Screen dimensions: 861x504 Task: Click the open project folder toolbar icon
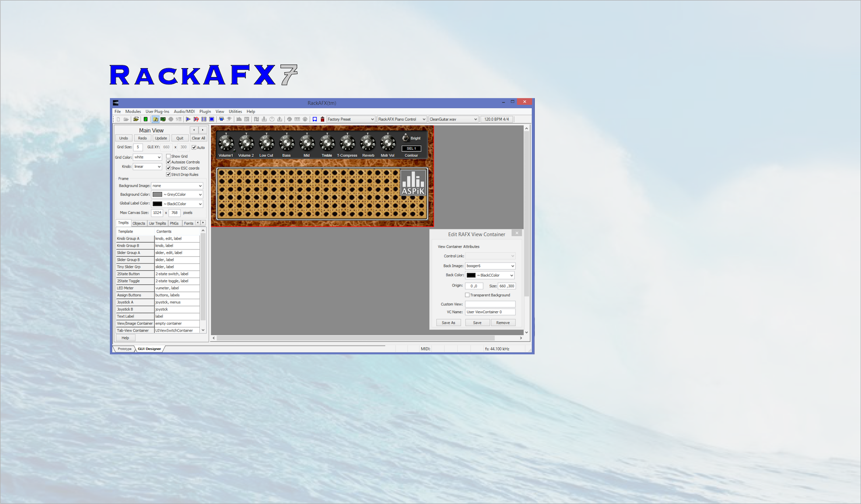coord(136,119)
